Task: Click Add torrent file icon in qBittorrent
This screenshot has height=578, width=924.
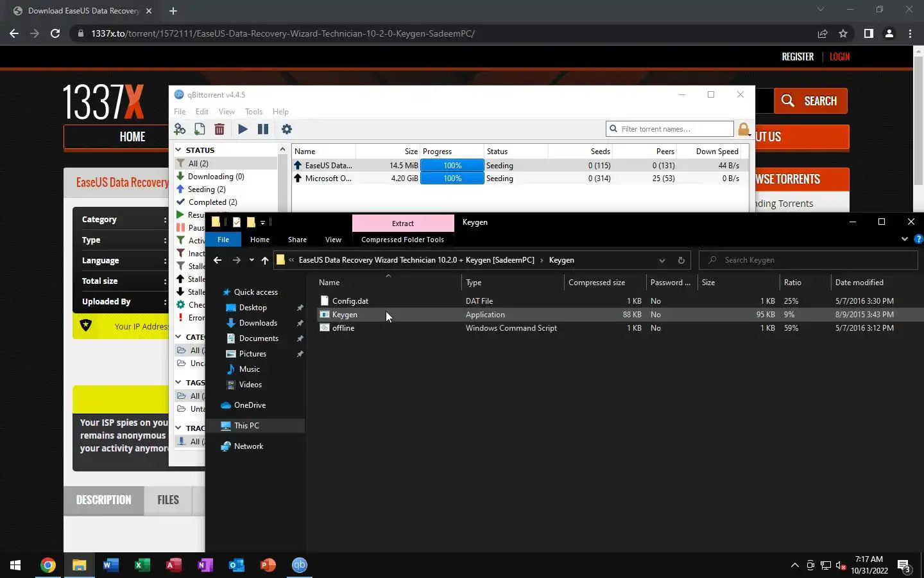Action: 200,129
